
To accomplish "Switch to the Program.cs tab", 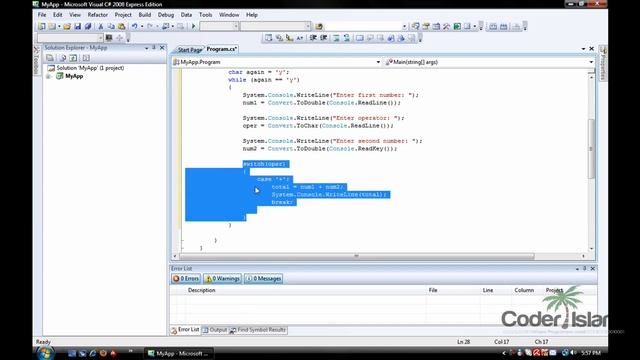I will (222, 49).
